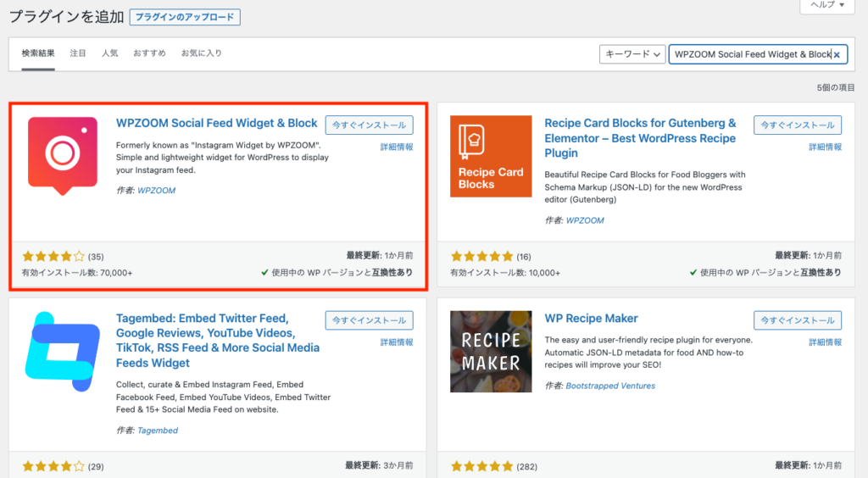Expand the ヘルプ help panel
Viewport: 868px width, 478px height.
826,5
